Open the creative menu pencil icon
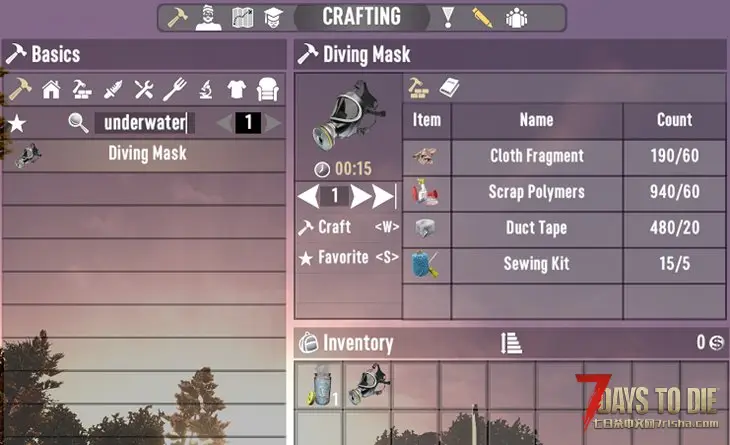 tap(482, 18)
